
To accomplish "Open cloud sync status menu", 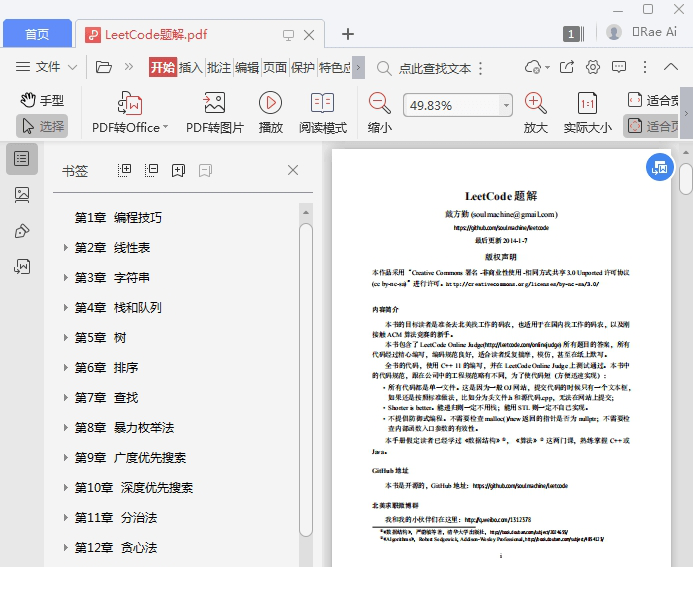I will (537, 67).
